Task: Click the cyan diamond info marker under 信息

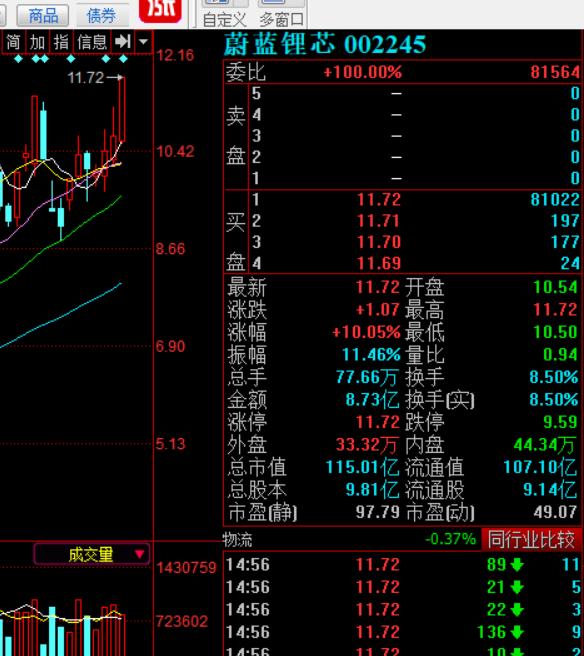Action: [x=106, y=59]
